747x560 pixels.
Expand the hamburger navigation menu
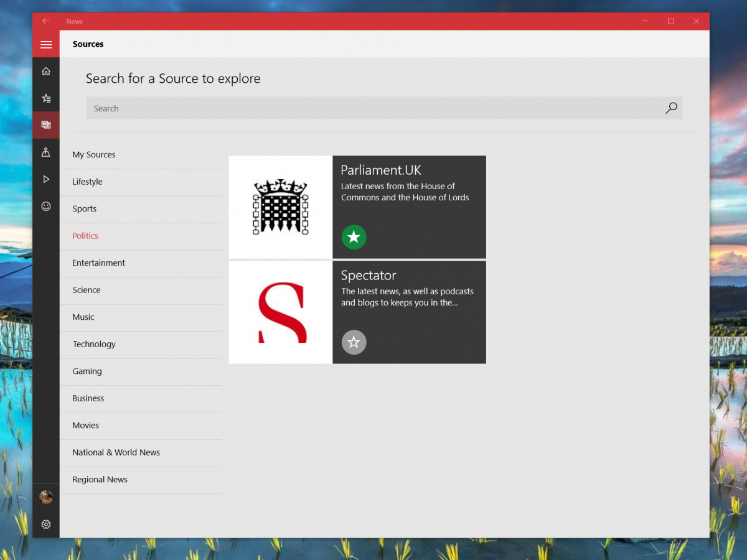point(46,44)
